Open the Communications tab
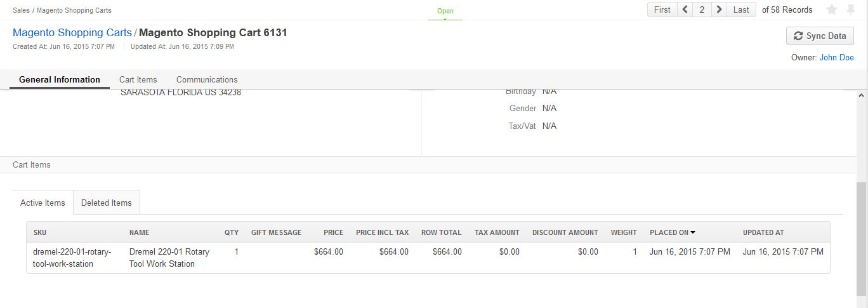Image resolution: width=868 pixels, height=308 pixels. click(207, 79)
